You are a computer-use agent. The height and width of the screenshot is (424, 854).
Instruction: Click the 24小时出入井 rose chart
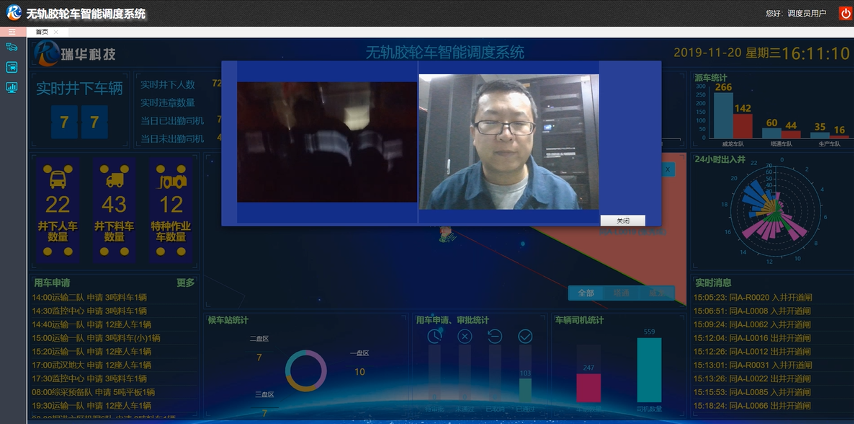[774, 209]
